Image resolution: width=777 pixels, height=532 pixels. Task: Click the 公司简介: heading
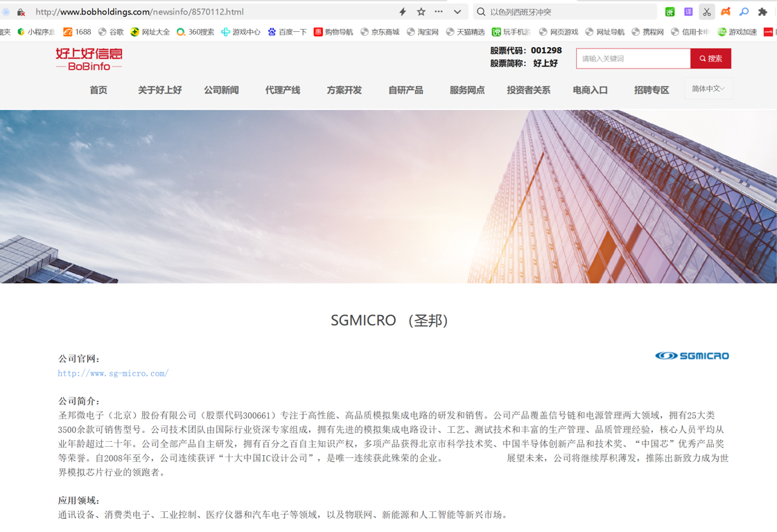tap(79, 401)
